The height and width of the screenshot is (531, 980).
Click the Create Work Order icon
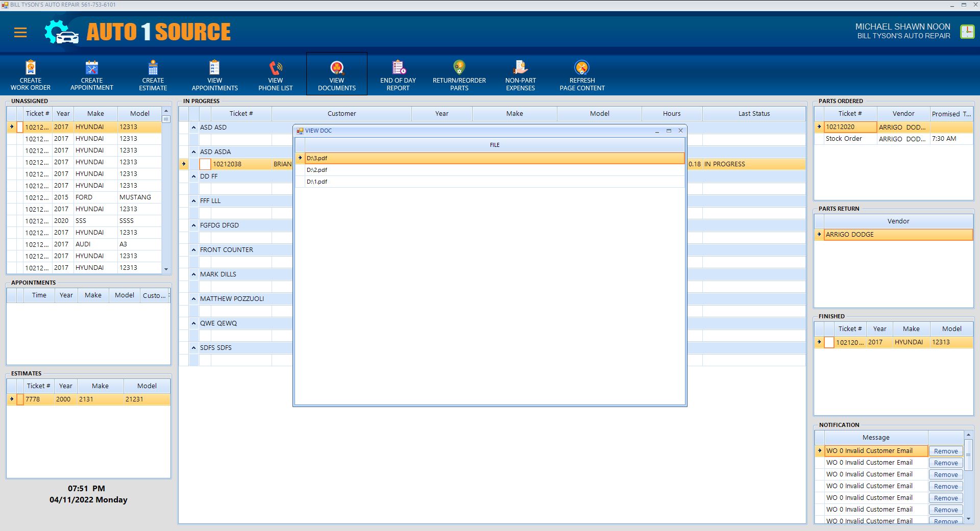[31, 68]
